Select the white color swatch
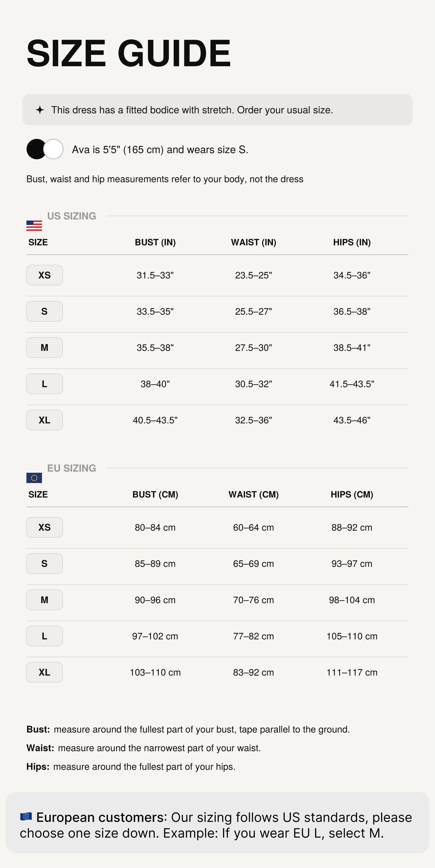 [x=53, y=149]
